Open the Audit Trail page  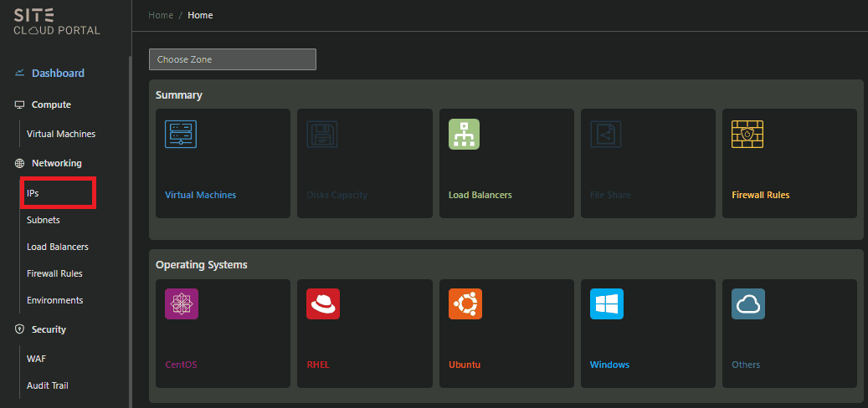48,385
